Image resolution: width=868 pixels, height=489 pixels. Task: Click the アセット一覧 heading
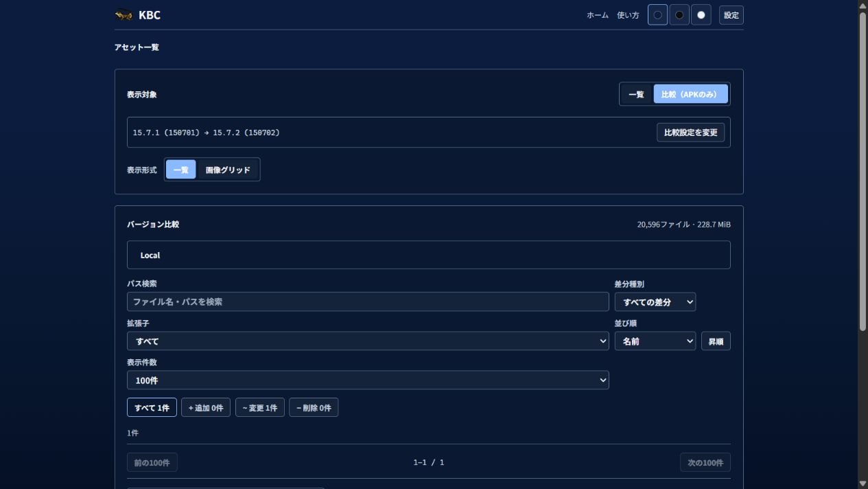[137, 47]
